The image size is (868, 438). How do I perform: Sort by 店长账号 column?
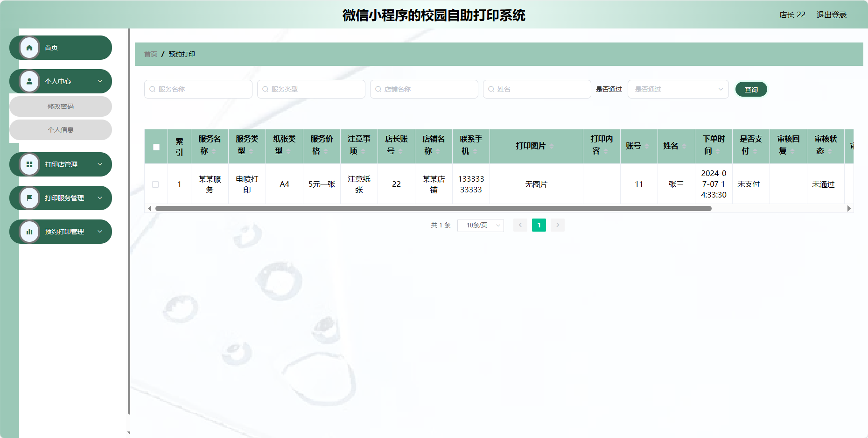400,151
